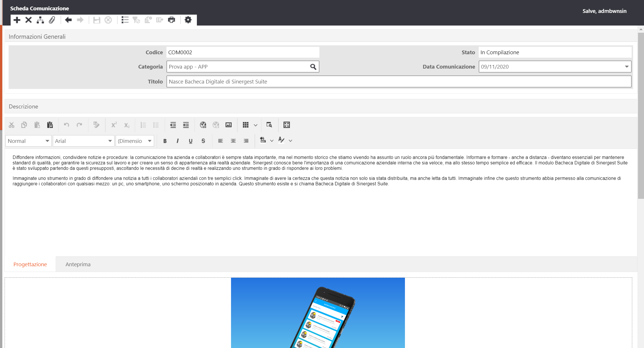644x348 pixels.
Task: Apply subscript formatting
Action: [x=127, y=125]
